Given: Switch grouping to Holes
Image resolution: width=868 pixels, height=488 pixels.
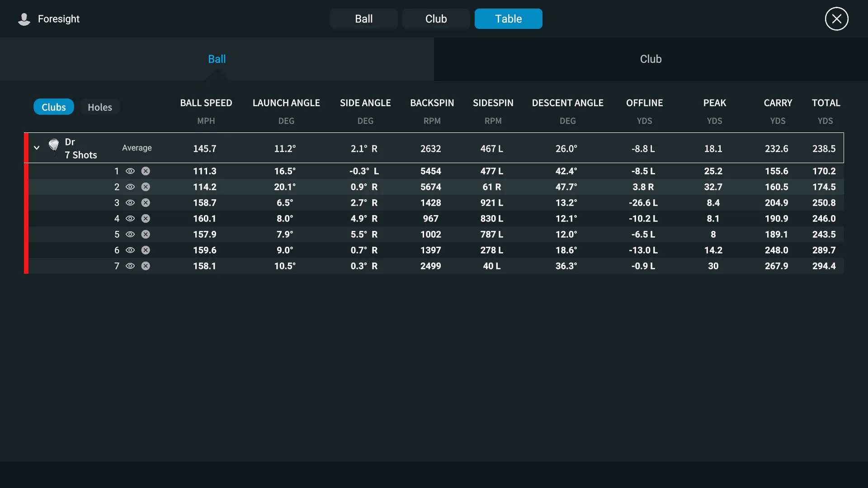Looking at the screenshot, I should coord(99,107).
